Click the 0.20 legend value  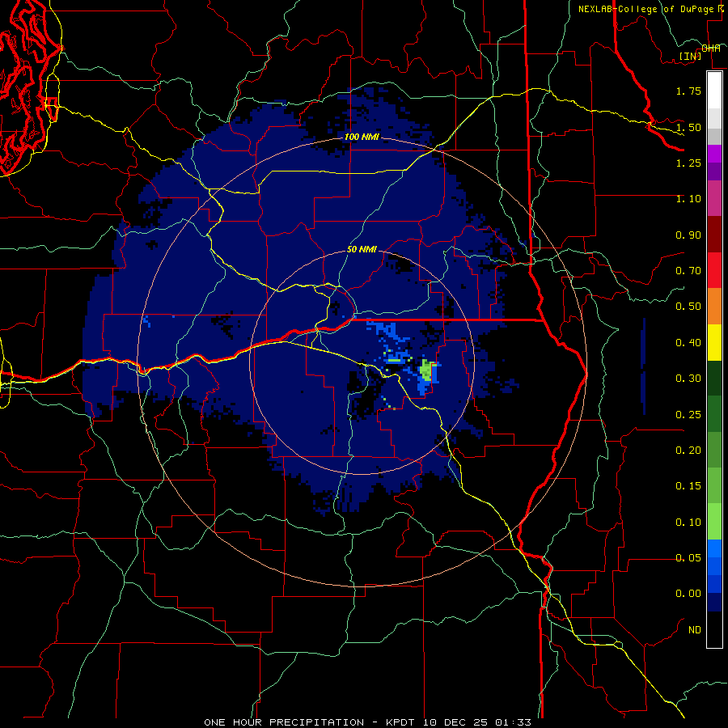(688, 451)
